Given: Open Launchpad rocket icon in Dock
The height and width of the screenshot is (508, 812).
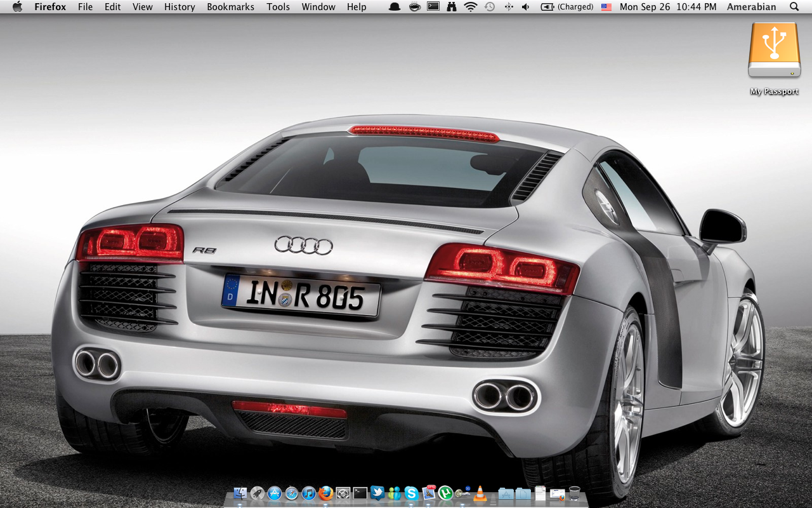Looking at the screenshot, I should tap(258, 493).
